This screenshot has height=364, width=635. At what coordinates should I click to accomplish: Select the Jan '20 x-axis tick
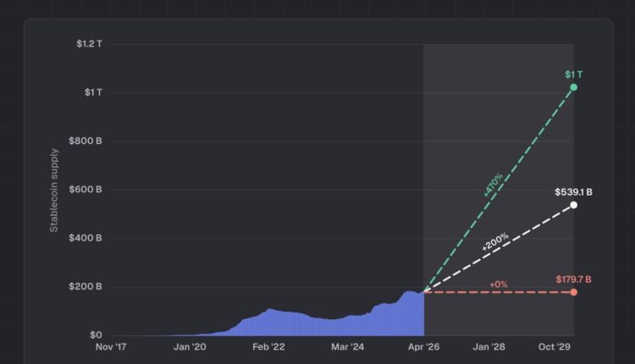190,346
